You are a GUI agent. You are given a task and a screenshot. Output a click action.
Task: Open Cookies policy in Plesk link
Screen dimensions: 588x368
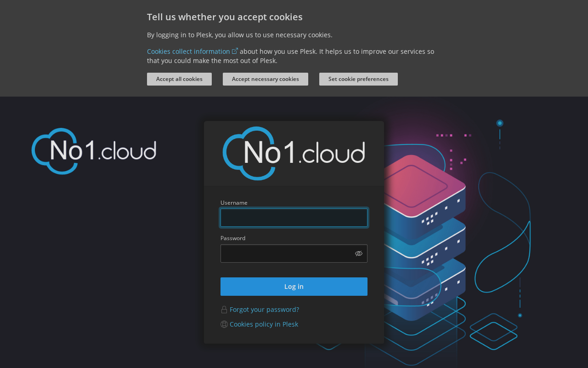click(x=264, y=324)
